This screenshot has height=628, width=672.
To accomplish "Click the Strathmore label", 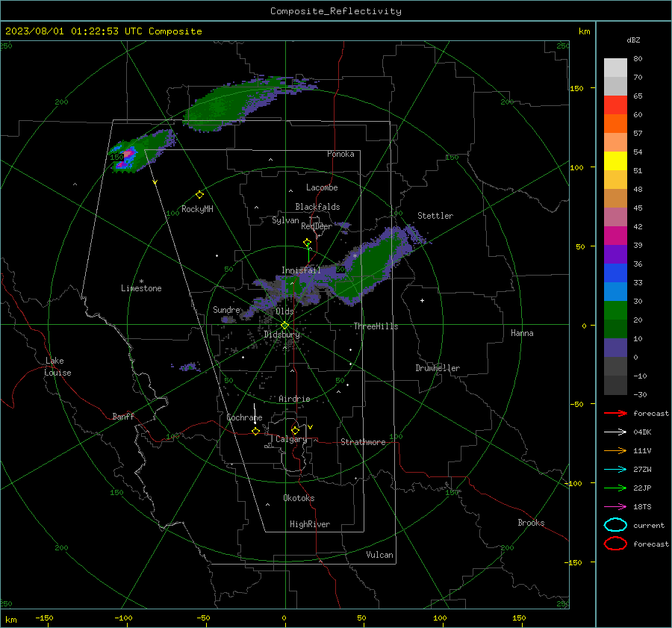I will click(363, 442).
